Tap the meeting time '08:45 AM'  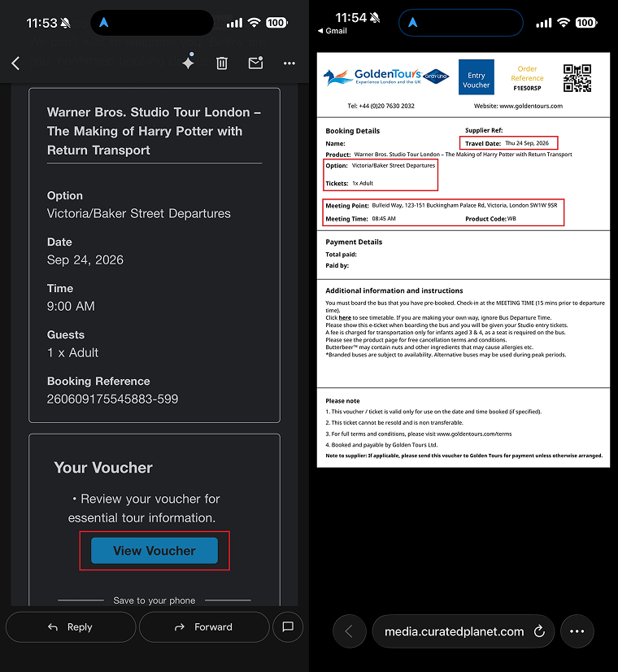tap(384, 219)
